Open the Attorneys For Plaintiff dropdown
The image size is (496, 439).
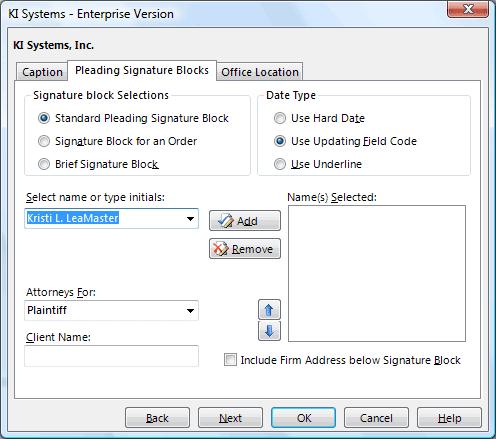click(x=190, y=311)
